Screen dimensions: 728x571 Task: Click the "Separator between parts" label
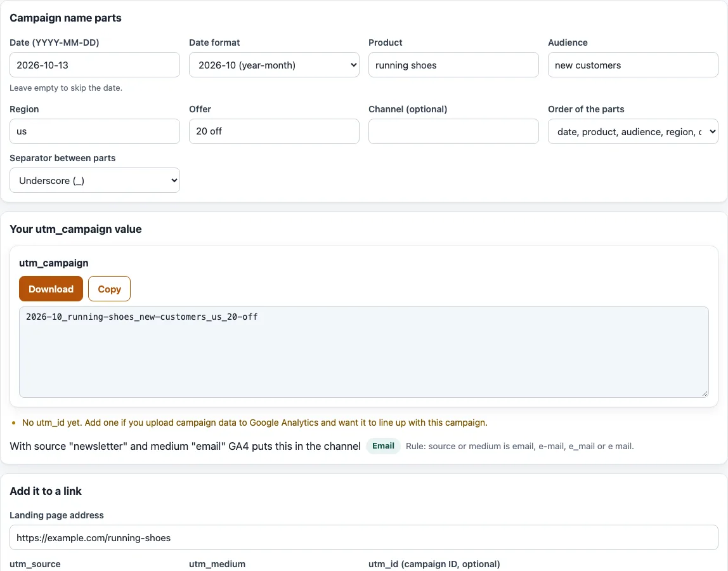point(63,158)
